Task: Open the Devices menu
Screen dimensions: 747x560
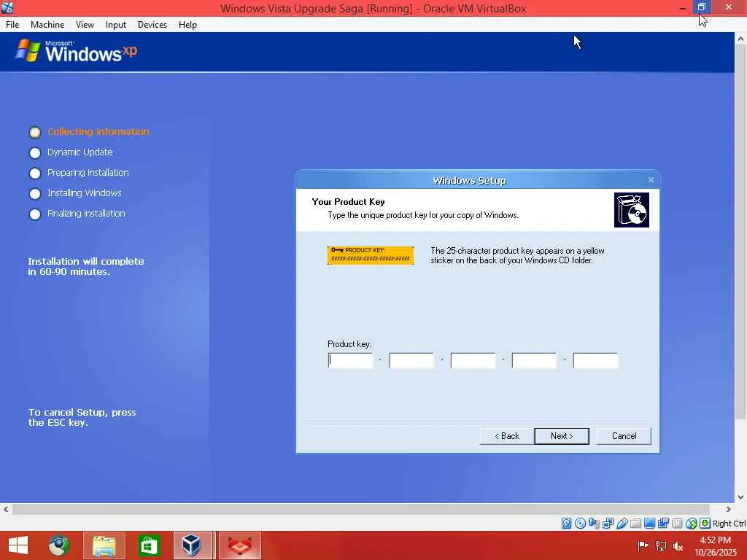Action: click(152, 25)
